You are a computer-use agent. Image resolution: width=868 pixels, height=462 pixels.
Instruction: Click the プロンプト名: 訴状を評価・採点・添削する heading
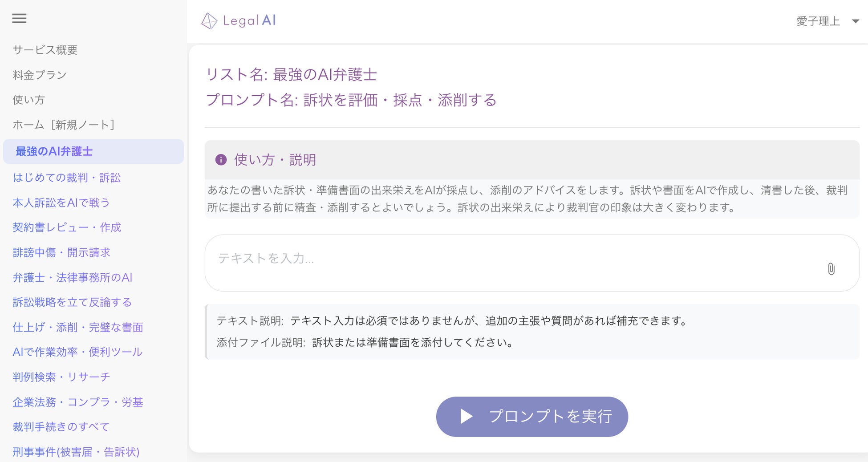pos(351,100)
